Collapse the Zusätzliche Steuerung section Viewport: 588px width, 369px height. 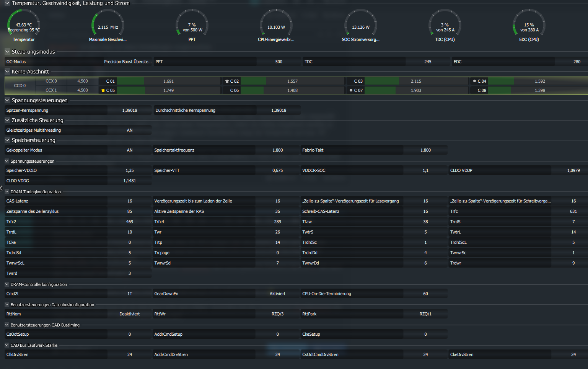coord(7,120)
